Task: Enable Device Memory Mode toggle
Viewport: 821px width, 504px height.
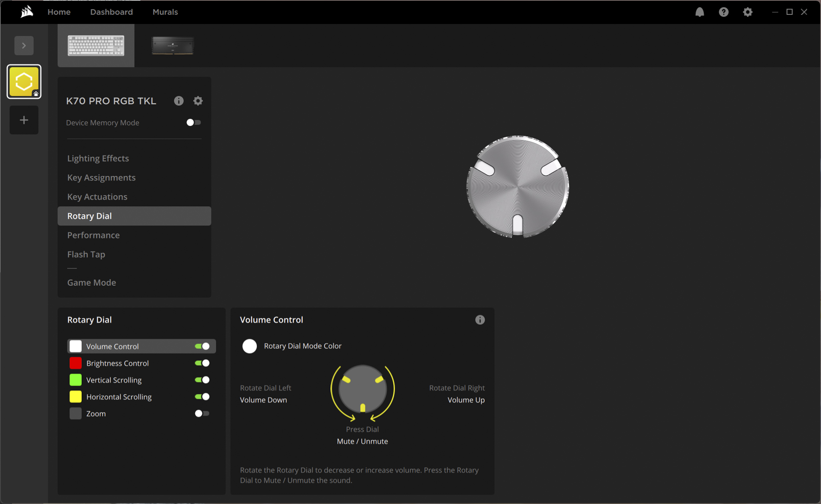Action: pyautogui.click(x=194, y=123)
